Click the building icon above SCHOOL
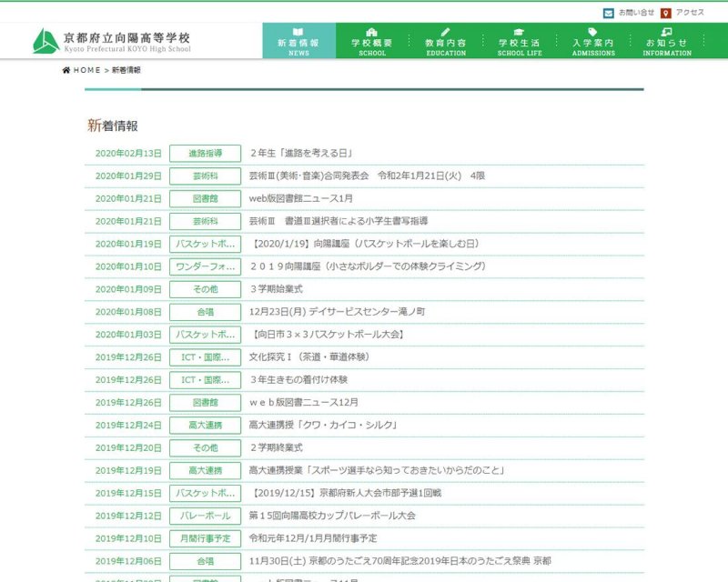Viewport: 728px width, 582px height. click(371, 32)
